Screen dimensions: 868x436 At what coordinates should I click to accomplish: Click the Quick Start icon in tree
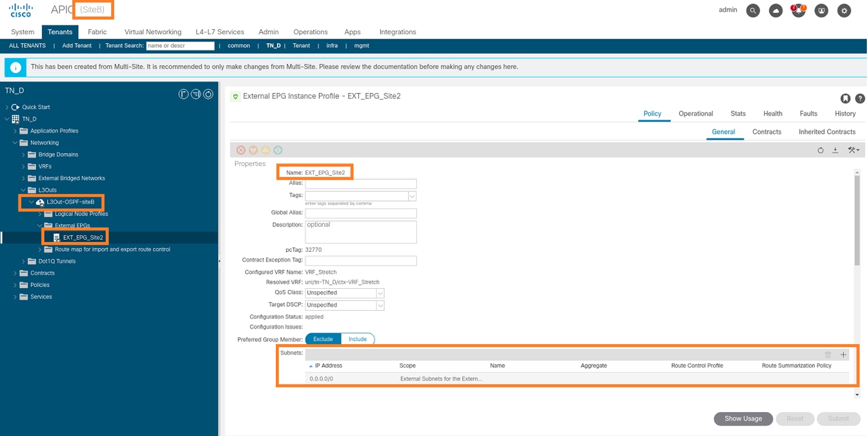point(16,107)
